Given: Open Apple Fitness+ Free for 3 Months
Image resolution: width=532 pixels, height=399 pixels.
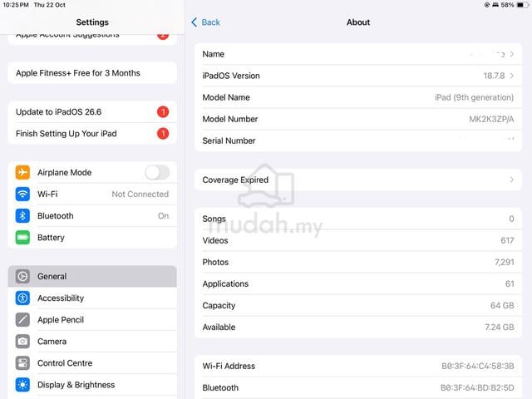Looking at the screenshot, I should coord(92,73).
